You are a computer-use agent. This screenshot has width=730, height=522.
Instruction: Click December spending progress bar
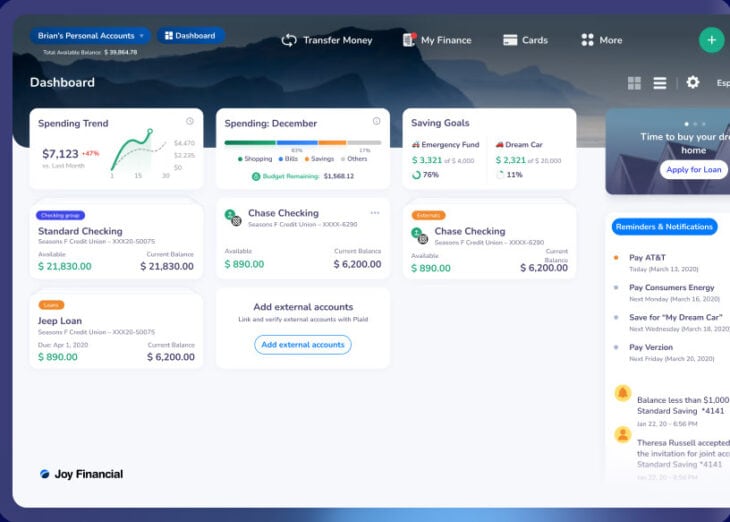tap(303, 142)
